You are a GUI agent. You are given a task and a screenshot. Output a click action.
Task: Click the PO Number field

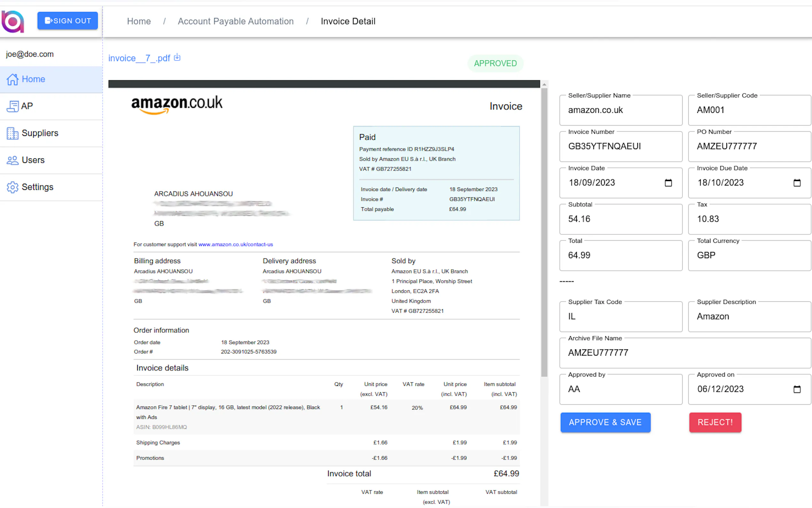pos(749,147)
